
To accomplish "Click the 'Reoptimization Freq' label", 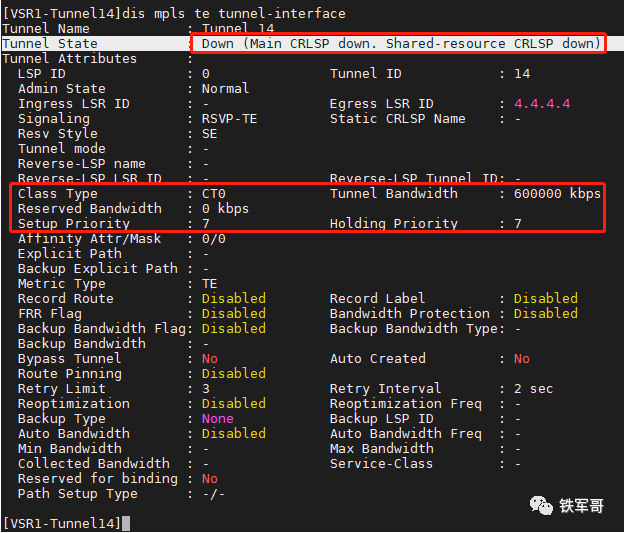I will click(406, 404).
